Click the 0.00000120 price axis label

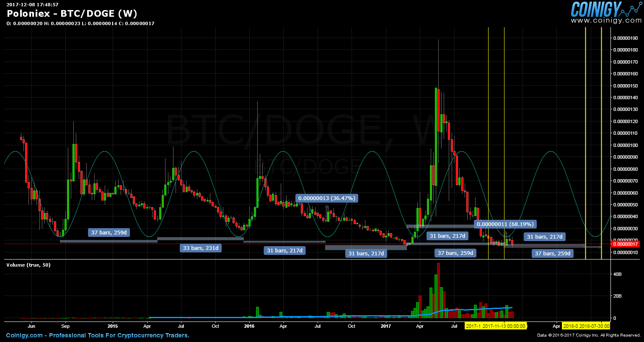click(625, 121)
